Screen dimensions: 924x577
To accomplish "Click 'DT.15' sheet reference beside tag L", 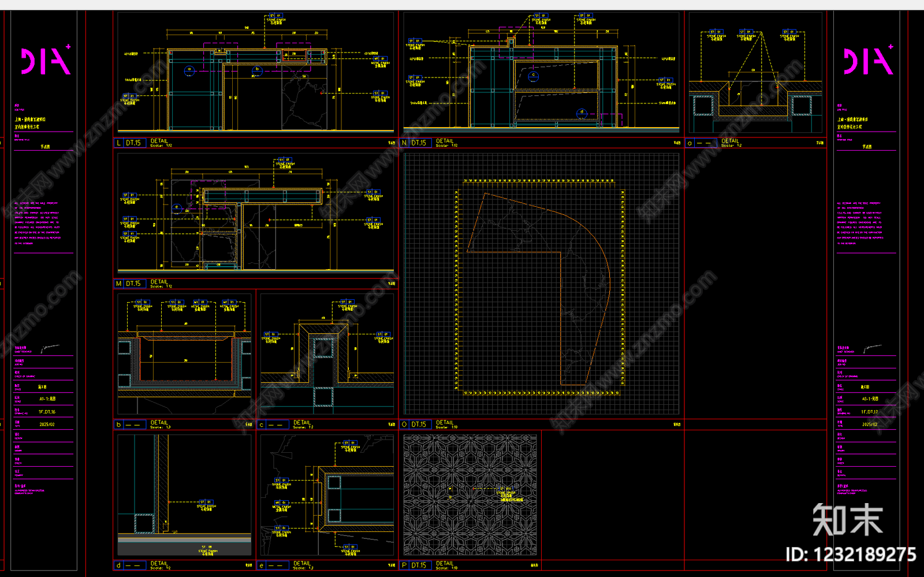I will pyautogui.click(x=133, y=143).
